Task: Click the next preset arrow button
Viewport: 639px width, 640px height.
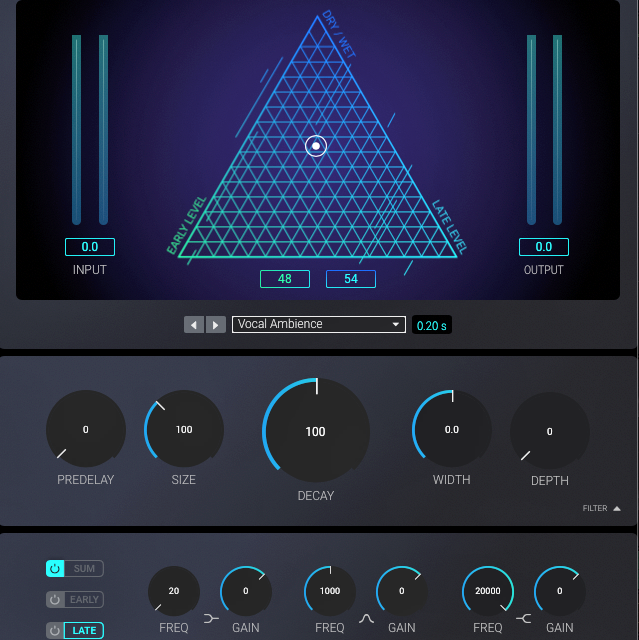Action: 216,325
